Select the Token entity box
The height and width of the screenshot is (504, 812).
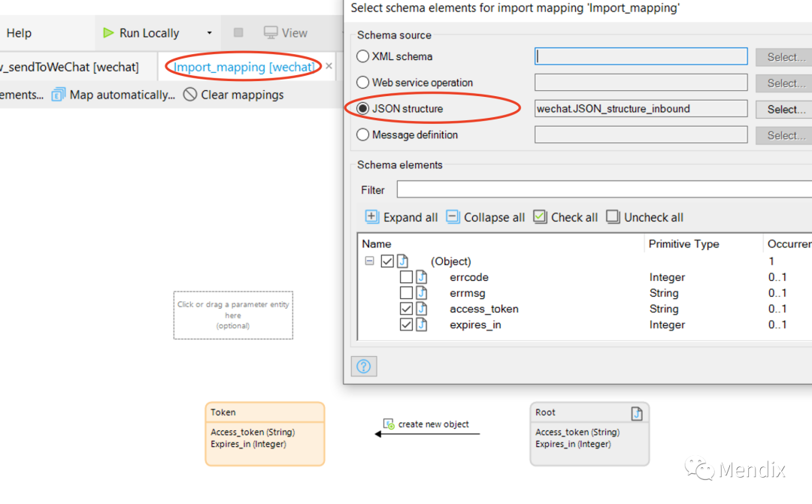pos(265,433)
